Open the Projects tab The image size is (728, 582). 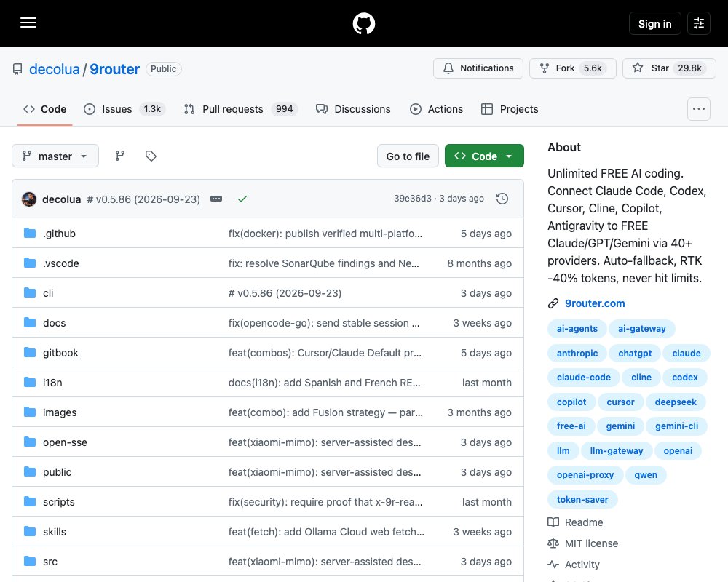(x=510, y=109)
